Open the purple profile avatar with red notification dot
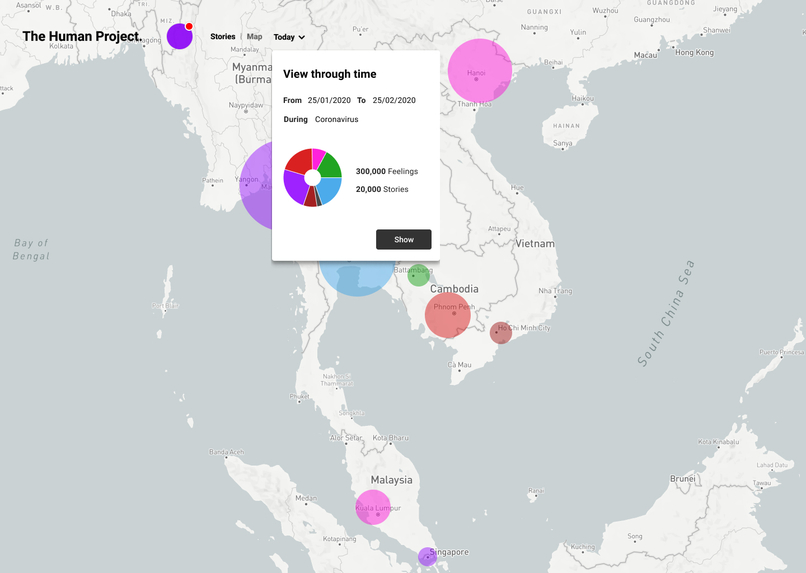This screenshot has width=806, height=573. [x=180, y=36]
